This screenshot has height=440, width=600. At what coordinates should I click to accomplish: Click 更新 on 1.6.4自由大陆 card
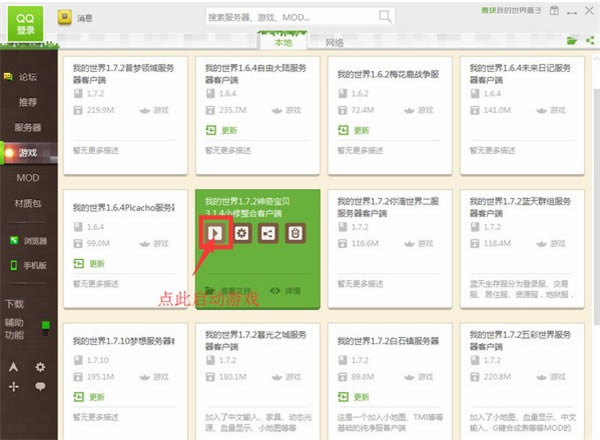(x=221, y=130)
